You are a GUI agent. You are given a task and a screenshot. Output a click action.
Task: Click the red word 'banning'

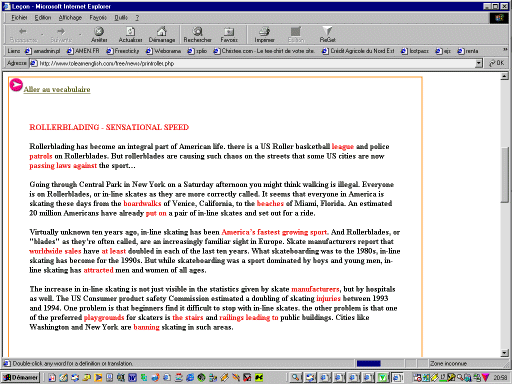[146, 327]
